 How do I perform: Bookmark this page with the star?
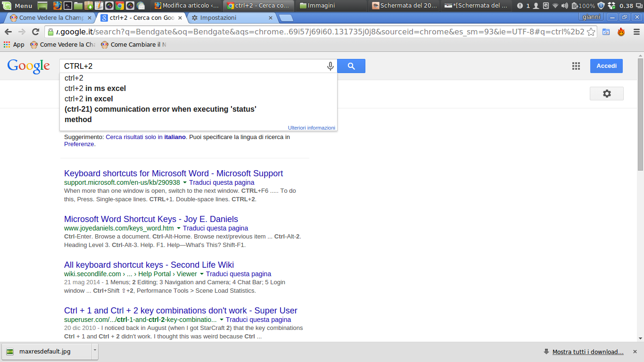pos(591,32)
